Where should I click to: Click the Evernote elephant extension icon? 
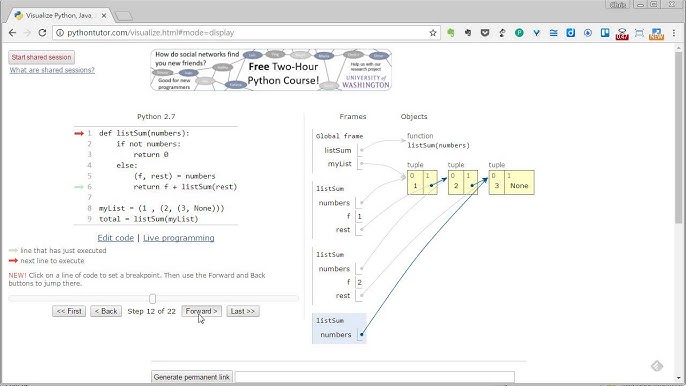tap(451, 33)
